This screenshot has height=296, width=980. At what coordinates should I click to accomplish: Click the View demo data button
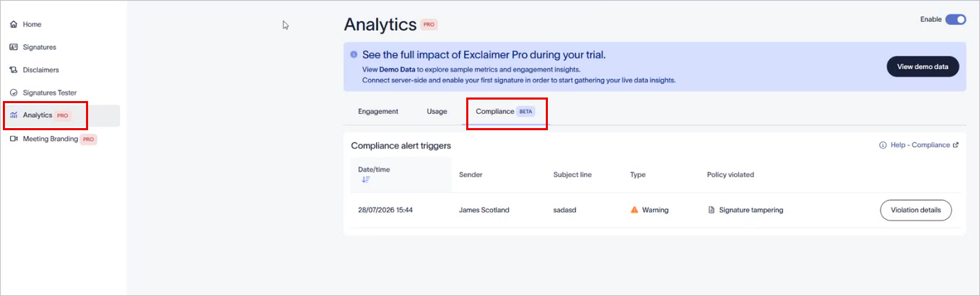pos(922,67)
